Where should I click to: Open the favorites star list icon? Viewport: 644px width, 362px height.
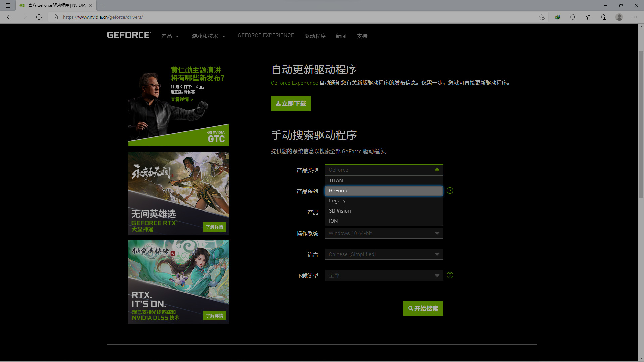coord(589,17)
